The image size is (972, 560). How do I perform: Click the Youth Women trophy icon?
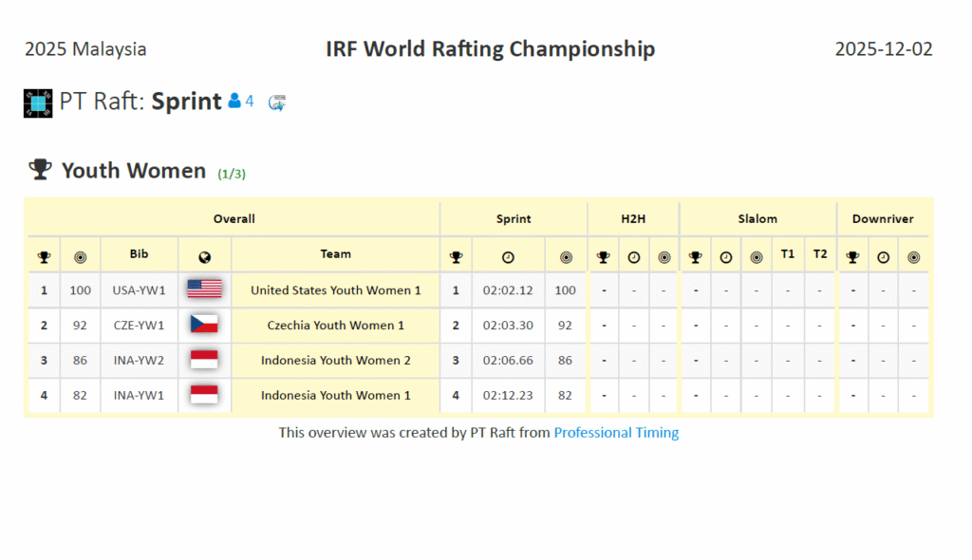point(40,170)
